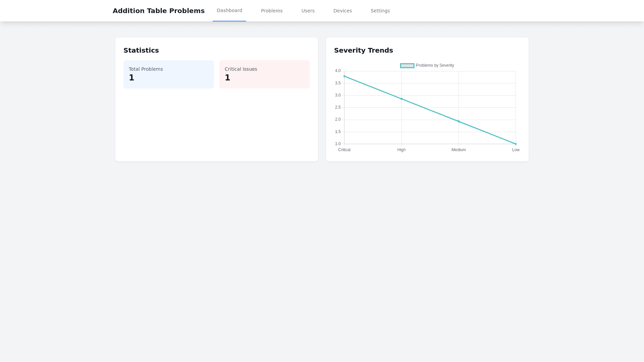This screenshot has height=362, width=644.
Task: Open the Devices tab
Action: click(x=342, y=11)
